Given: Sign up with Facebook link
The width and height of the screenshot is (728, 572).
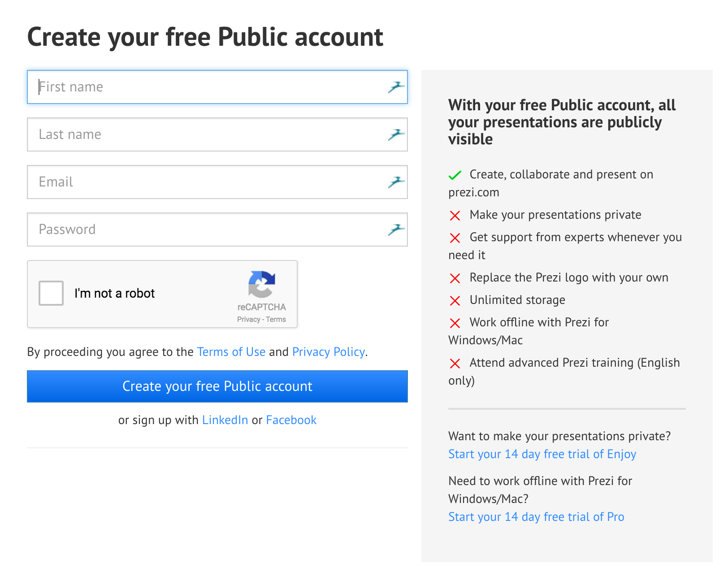Looking at the screenshot, I should pos(291,420).
